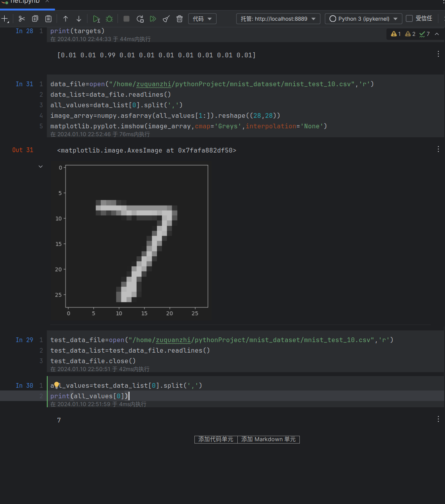Image resolution: width=445 pixels, height=504 pixels.
Task: Run the current cell and select below
Action: [96, 19]
